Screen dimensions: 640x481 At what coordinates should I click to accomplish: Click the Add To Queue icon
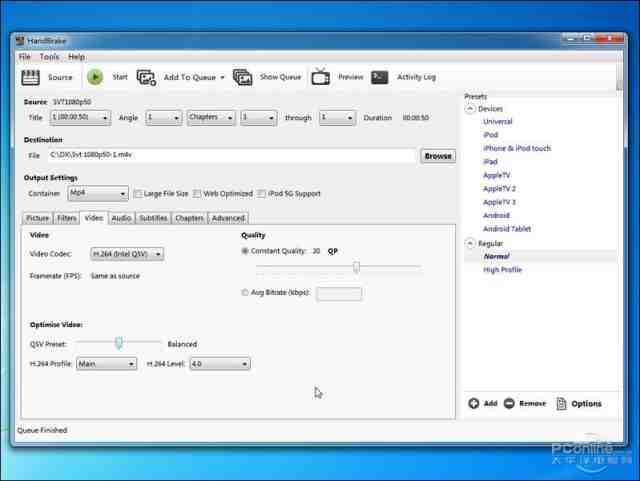pos(146,78)
